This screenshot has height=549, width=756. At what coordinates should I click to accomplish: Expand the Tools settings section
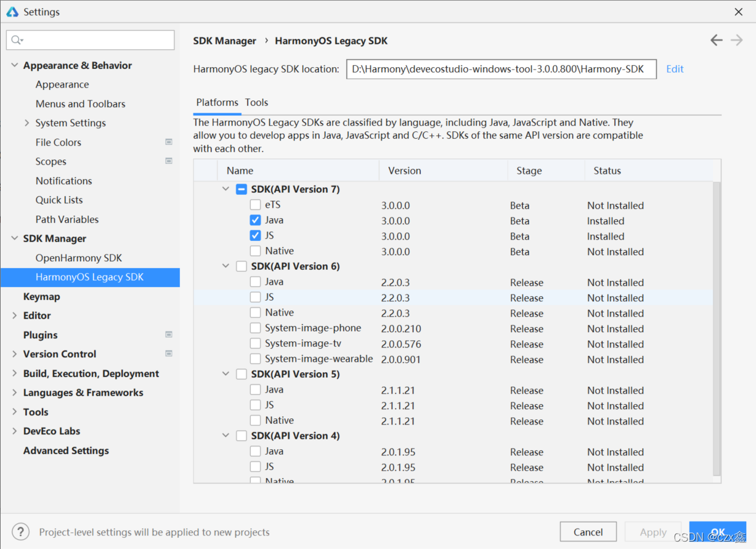coord(15,412)
